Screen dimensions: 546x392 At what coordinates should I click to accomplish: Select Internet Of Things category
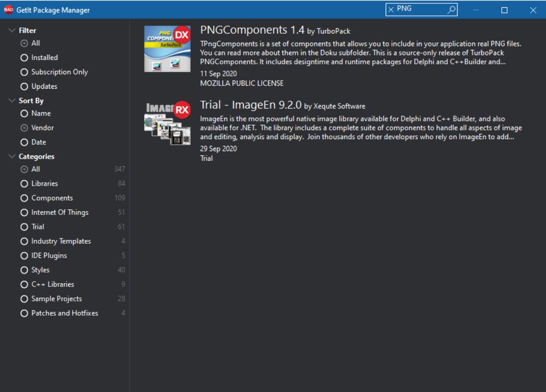pyautogui.click(x=54, y=212)
